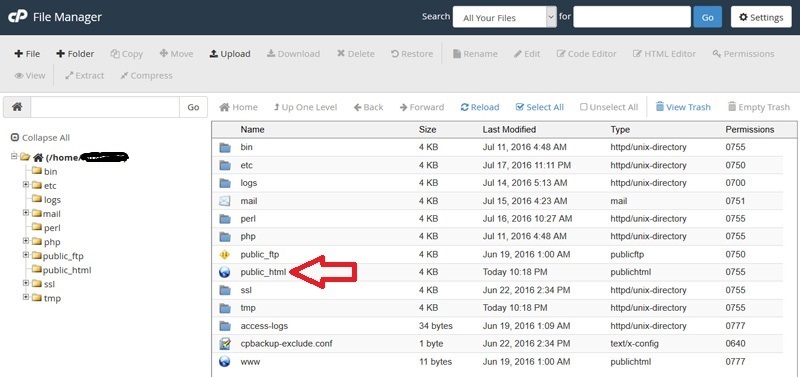Viewport: 800px width, 377px height.
Task: Expand the public_ftp tree node
Action: click(x=26, y=255)
